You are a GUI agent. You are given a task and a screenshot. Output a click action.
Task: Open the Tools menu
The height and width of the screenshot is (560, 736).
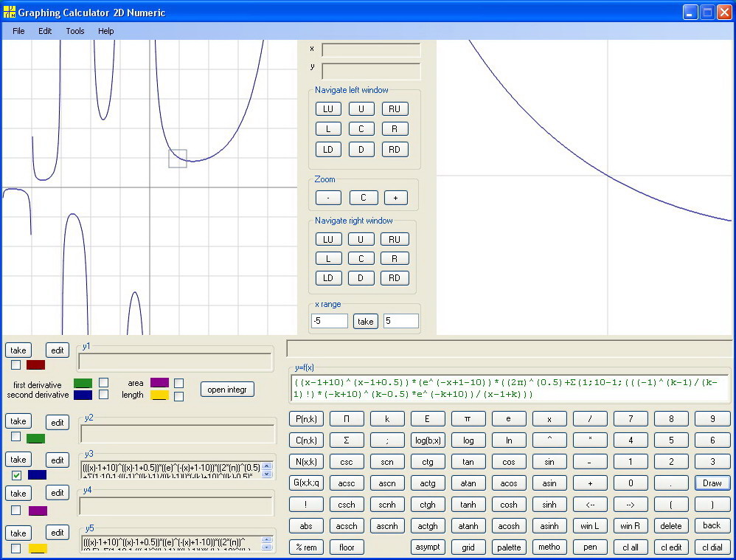coord(75,31)
